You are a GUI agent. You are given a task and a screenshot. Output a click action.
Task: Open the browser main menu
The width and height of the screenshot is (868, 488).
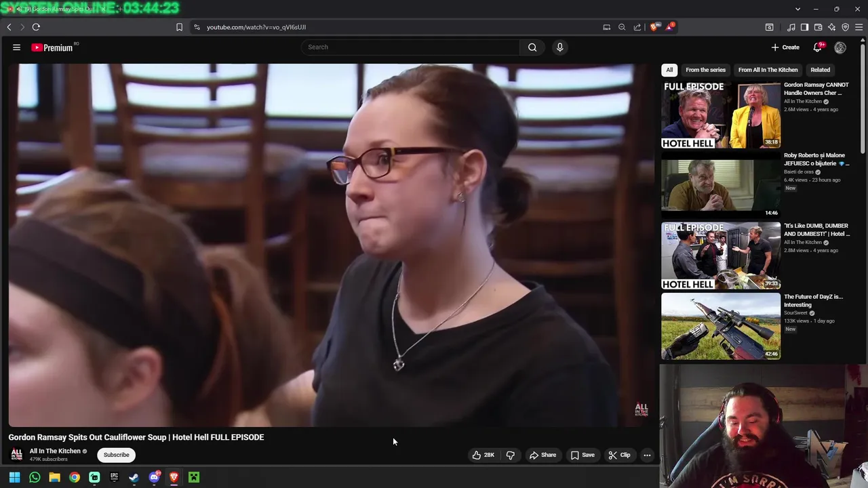tap(859, 27)
